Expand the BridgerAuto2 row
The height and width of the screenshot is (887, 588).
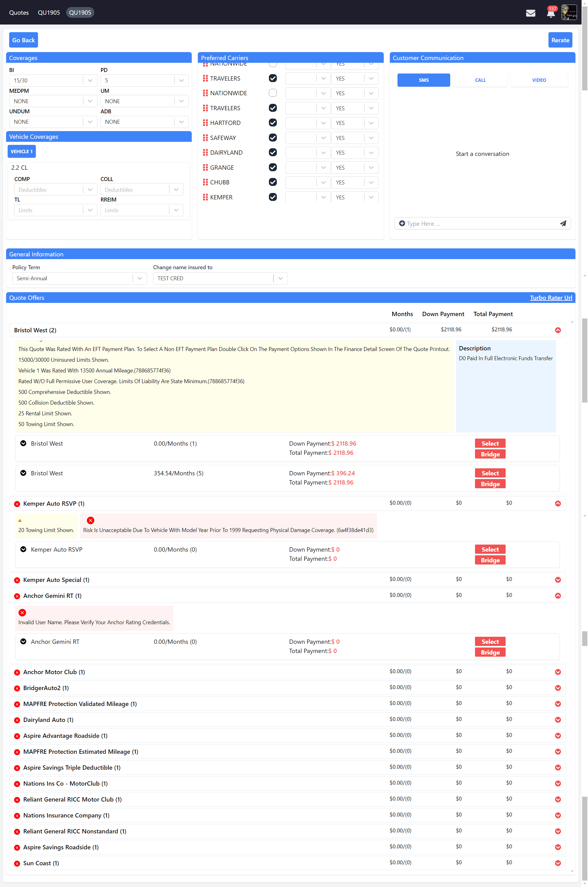558,688
